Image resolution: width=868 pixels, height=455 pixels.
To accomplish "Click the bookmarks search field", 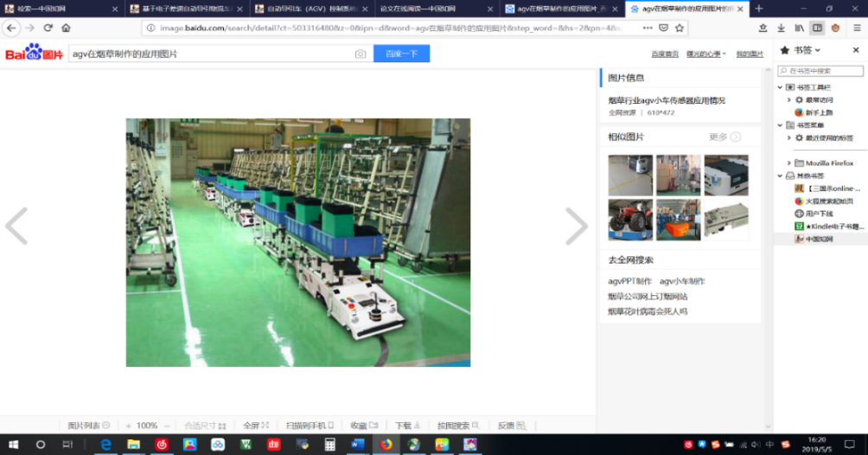I will (x=820, y=70).
